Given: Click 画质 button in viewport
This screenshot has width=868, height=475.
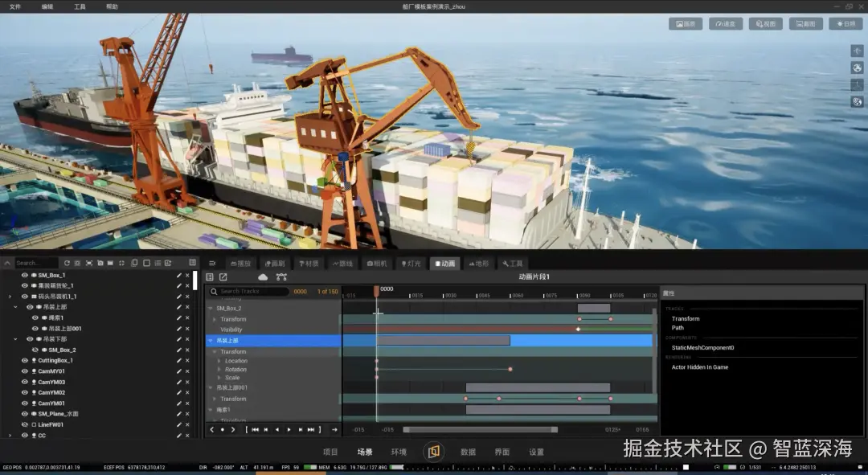Looking at the screenshot, I should pyautogui.click(x=686, y=24).
